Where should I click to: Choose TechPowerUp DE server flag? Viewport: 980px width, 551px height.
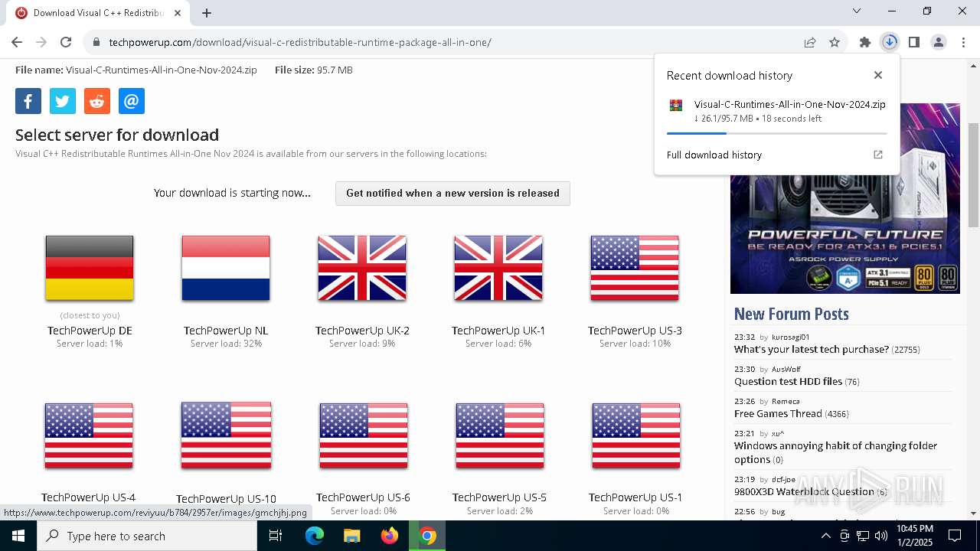(x=90, y=268)
